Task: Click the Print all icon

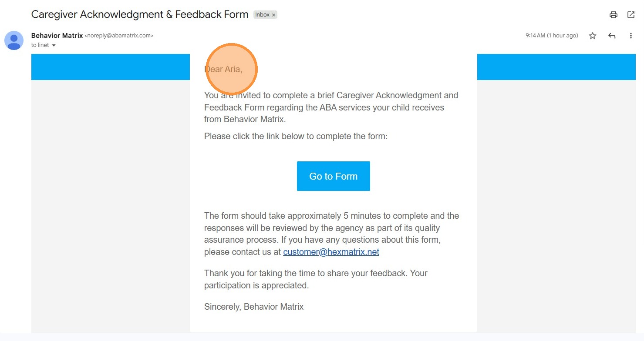Action: (614, 15)
